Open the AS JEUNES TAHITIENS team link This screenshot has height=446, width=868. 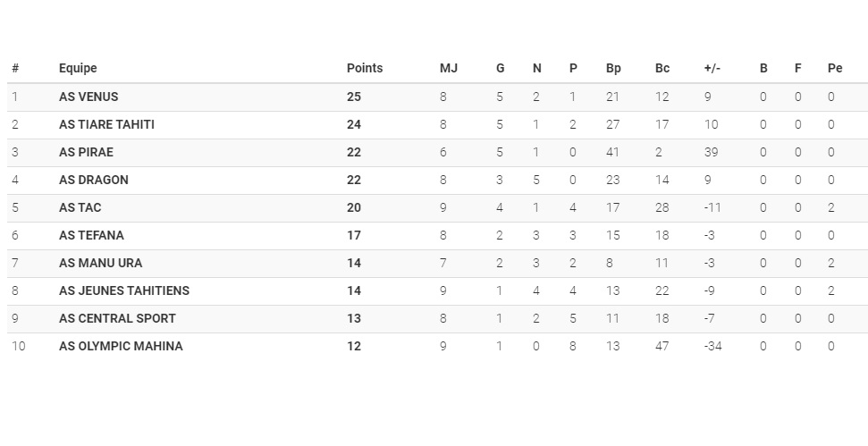click(124, 290)
